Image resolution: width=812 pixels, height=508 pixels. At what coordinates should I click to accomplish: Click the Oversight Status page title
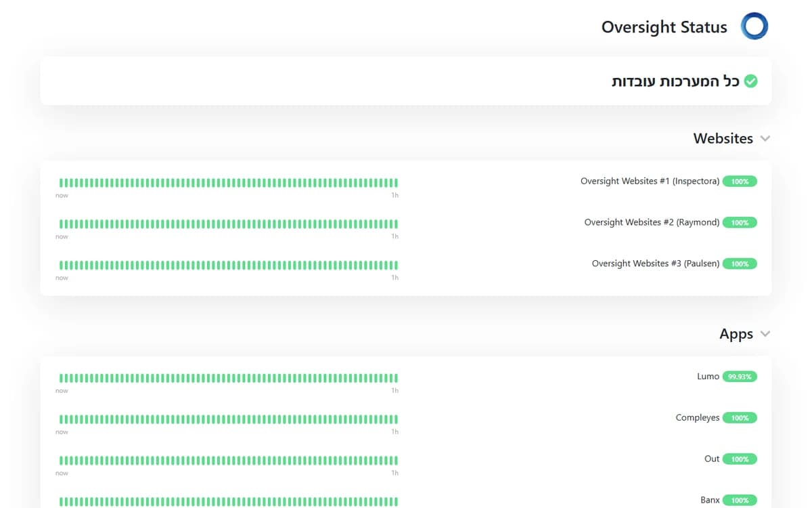point(664,27)
